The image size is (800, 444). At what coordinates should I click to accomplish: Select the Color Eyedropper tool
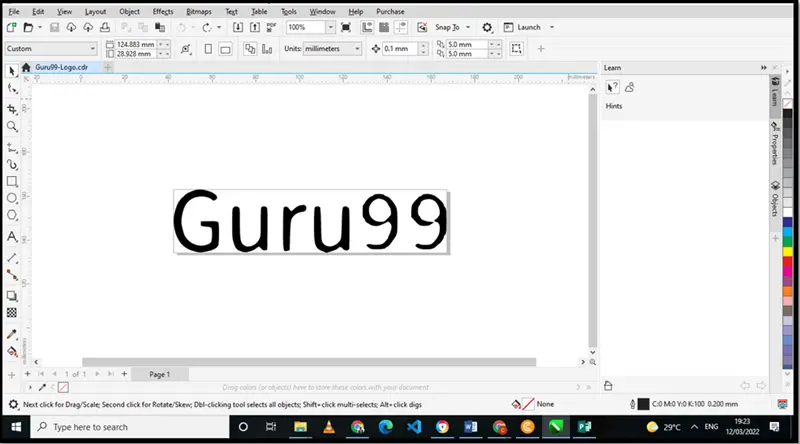click(x=12, y=334)
